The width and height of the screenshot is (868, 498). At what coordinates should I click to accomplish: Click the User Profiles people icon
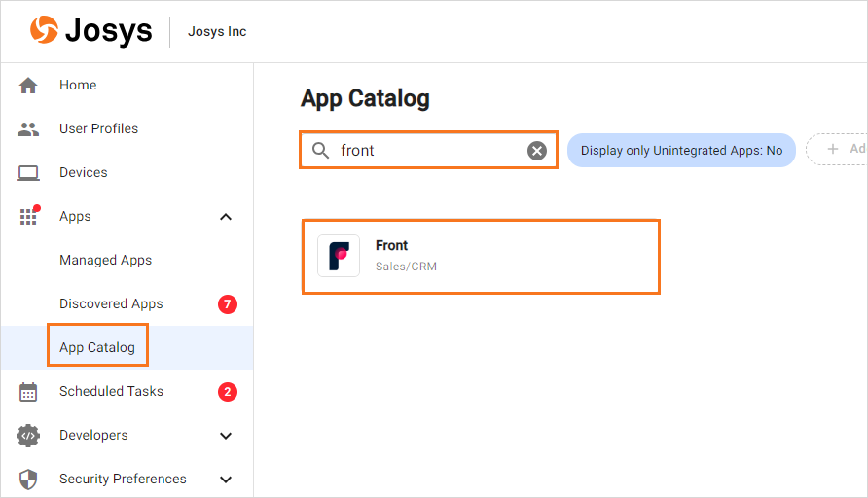pyautogui.click(x=28, y=129)
